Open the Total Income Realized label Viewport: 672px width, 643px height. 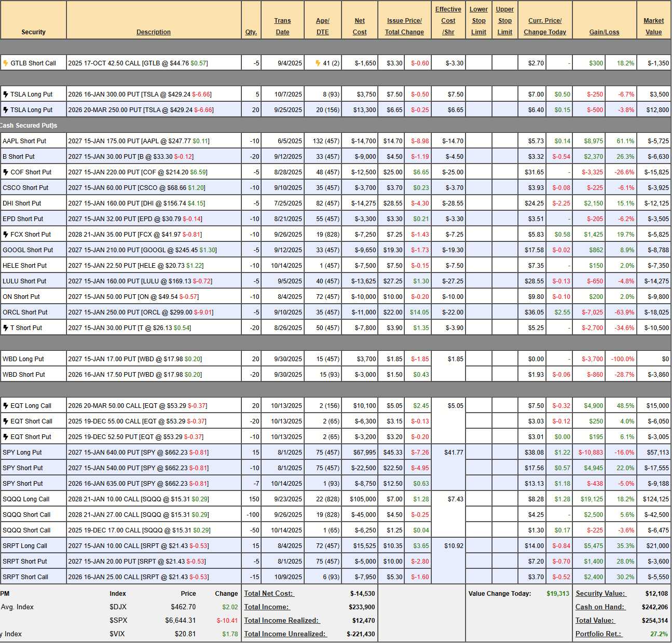click(282, 621)
